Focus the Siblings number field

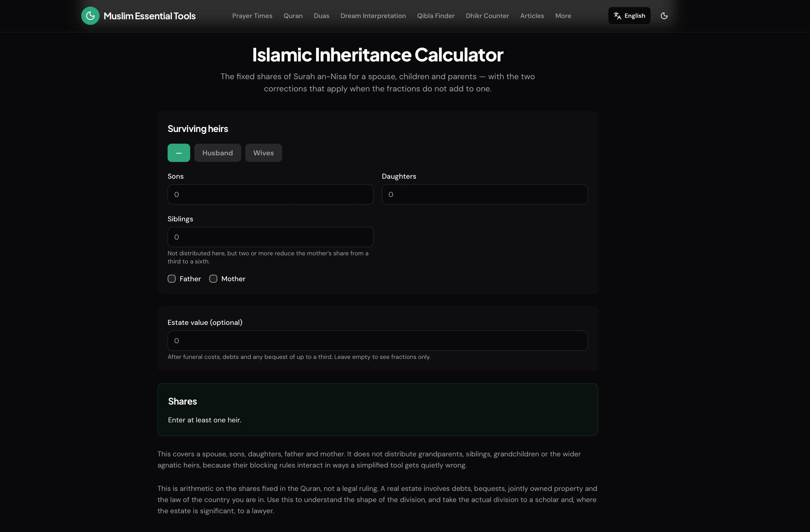[270, 237]
